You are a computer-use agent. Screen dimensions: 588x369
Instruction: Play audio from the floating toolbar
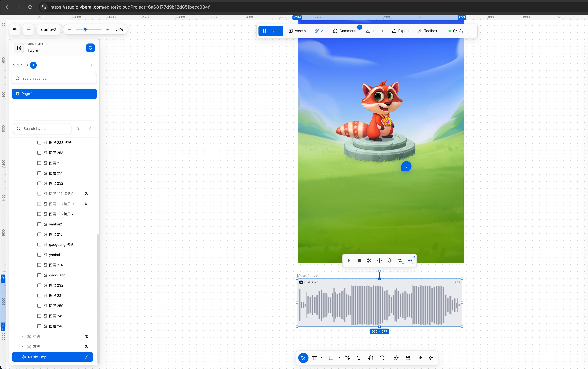[x=349, y=260]
